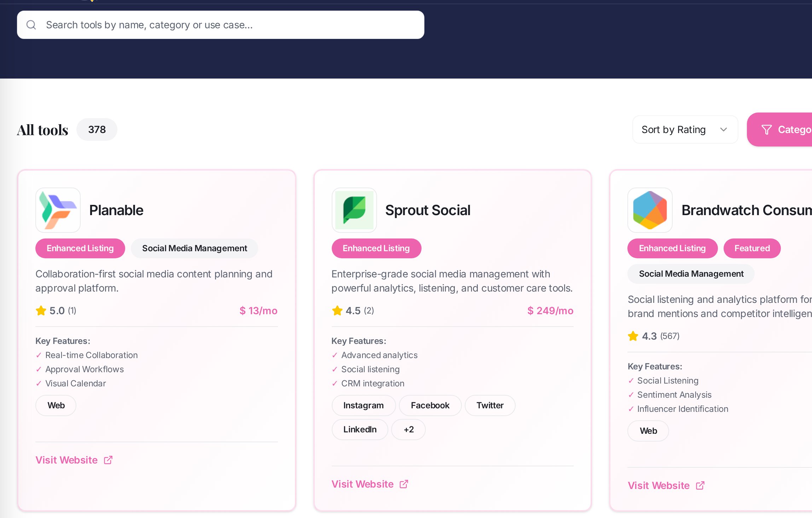This screenshot has height=518, width=812.
Task: Click the Sentiment Analysis feature text
Action: (674, 395)
